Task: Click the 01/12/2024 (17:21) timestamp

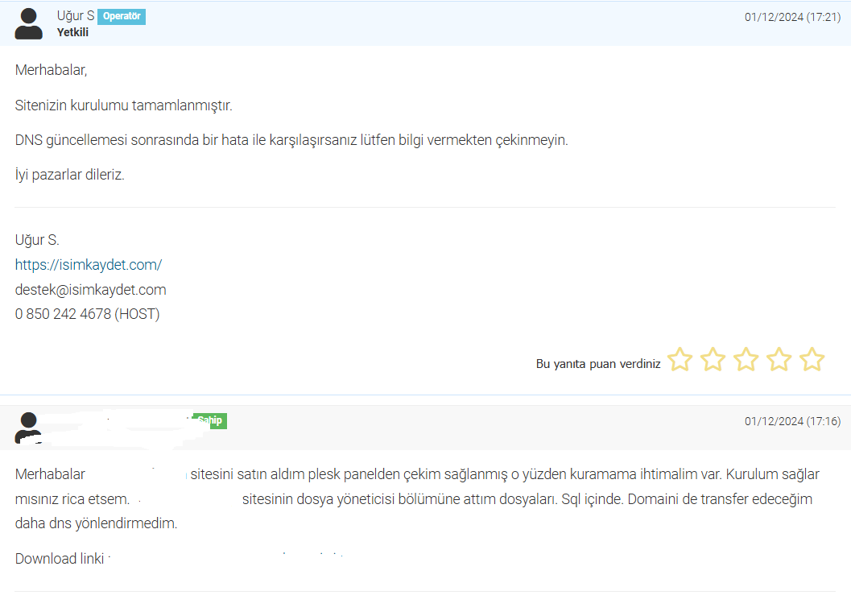Action: click(x=792, y=18)
